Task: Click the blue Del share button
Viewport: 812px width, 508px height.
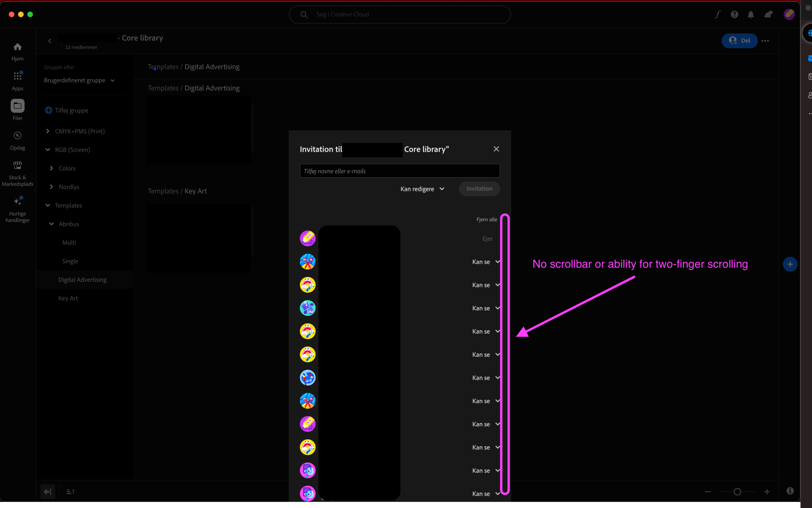Action: pyautogui.click(x=739, y=40)
